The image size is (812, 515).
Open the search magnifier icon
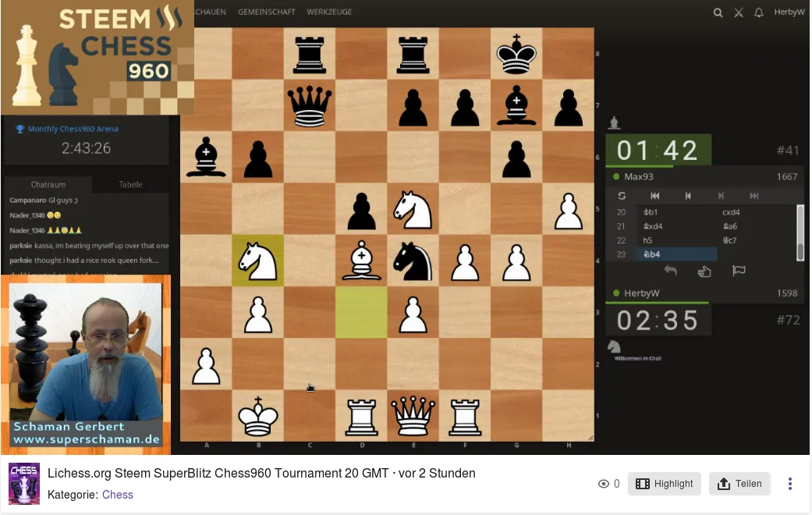pos(718,12)
